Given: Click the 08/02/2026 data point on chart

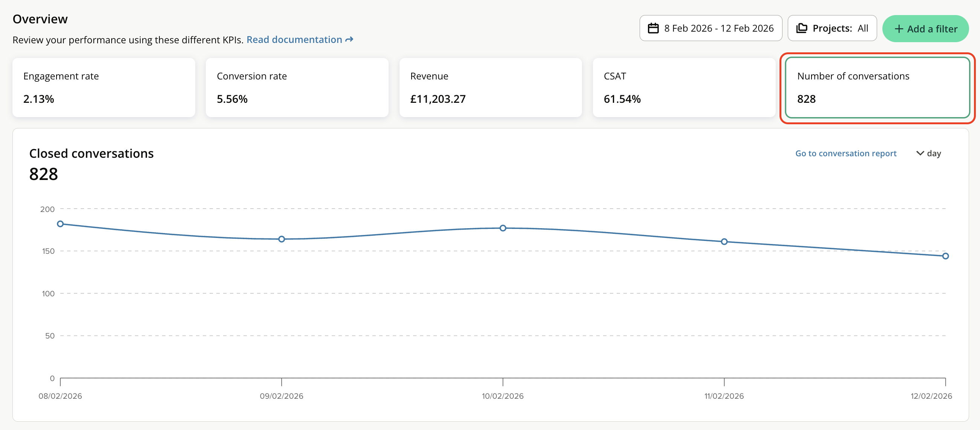Looking at the screenshot, I should pos(60,224).
